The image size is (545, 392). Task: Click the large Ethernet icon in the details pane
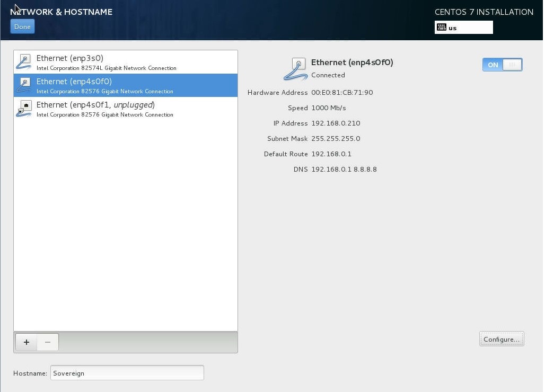tap(296, 69)
